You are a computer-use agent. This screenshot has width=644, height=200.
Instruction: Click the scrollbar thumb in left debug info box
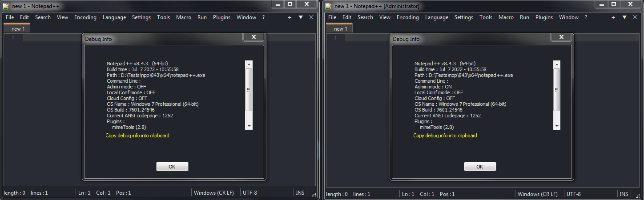[x=249, y=89]
